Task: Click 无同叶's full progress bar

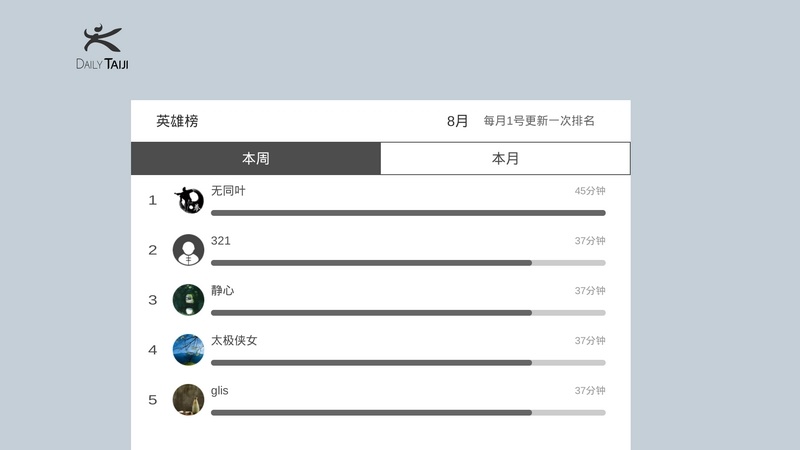Action: [x=408, y=213]
